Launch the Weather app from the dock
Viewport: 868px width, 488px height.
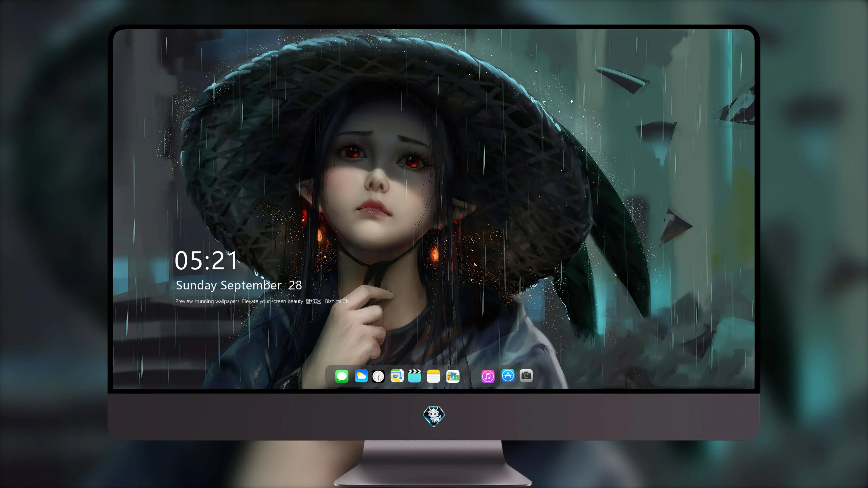[x=361, y=376]
